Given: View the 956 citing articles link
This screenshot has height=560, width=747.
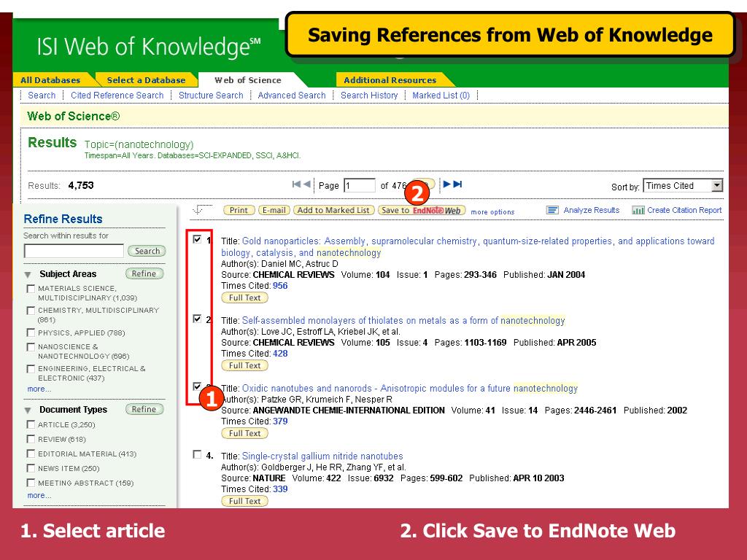Looking at the screenshot, I should (x=280, y=286).
